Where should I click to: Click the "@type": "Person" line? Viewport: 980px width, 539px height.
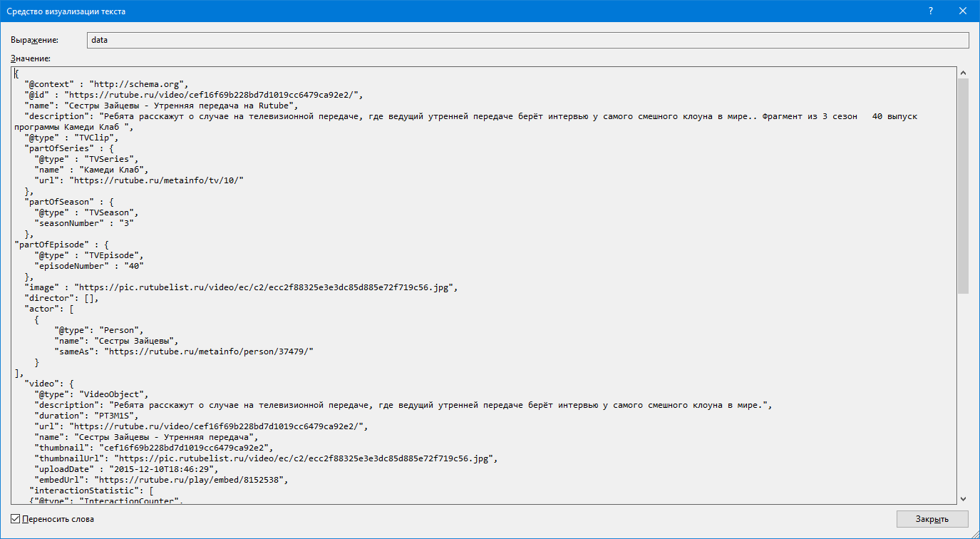coord(99,329)
